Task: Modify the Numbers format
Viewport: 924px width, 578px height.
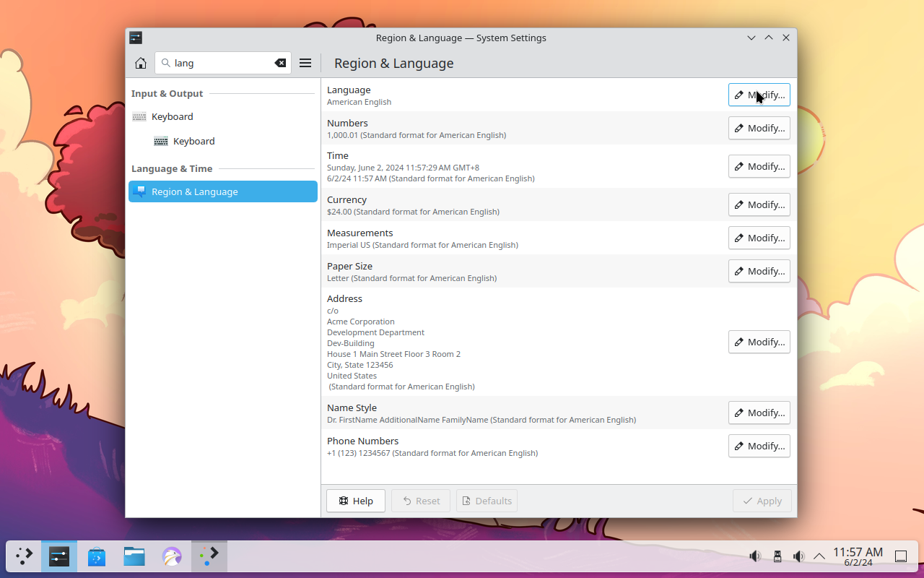Action: coord(759,128)
